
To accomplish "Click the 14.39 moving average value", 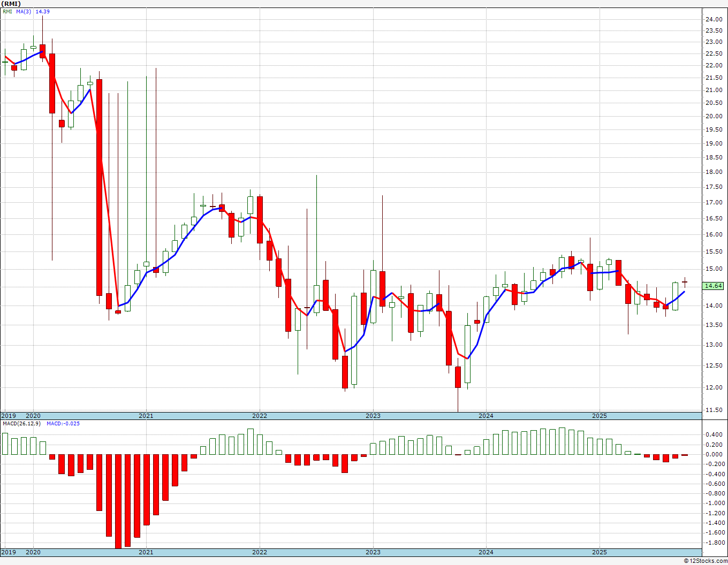I will (x=42, y=11).
